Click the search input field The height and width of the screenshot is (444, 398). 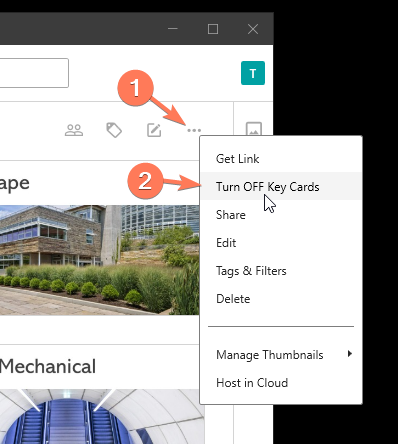[x=34, y=73]
